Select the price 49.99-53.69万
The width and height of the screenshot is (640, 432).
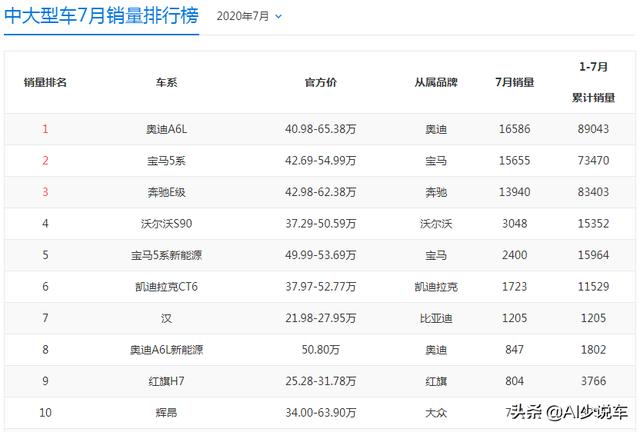point(320,255)
